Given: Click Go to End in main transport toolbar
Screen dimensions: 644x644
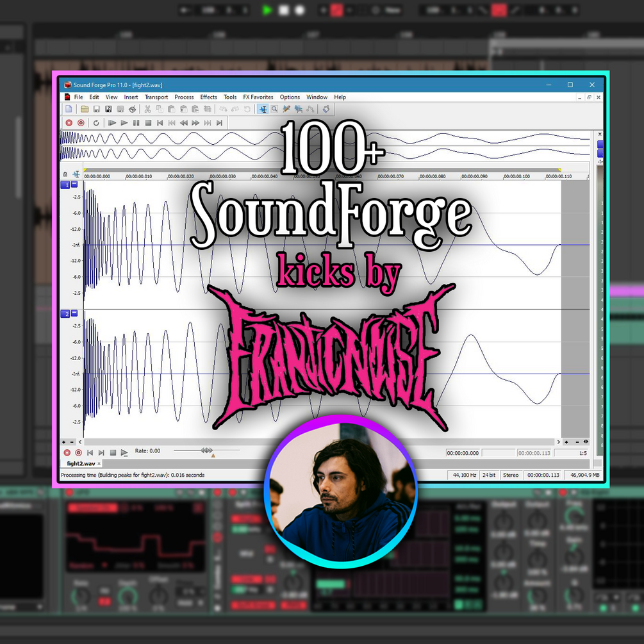Looking at the screenshot, I should coord(219,123).
